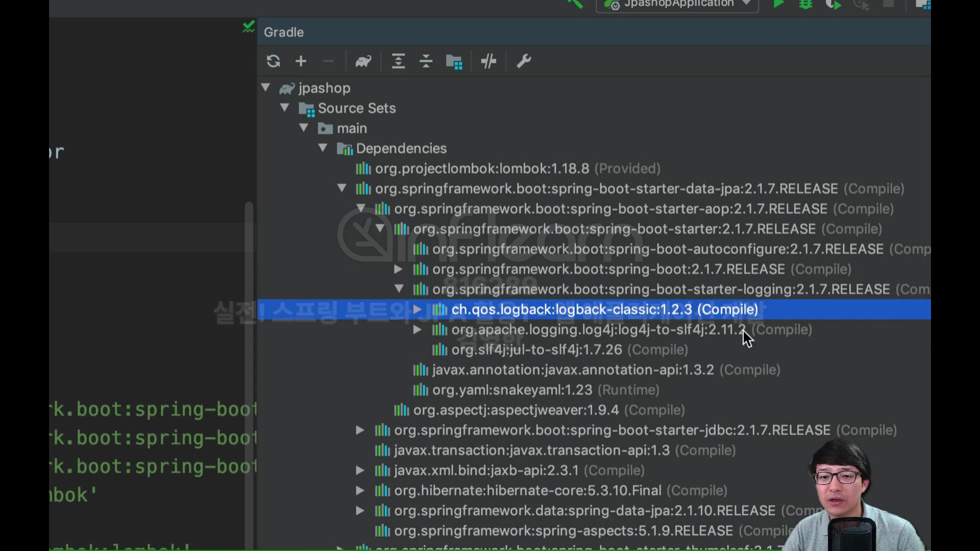
Task: Collapse the main source set node
Action: 304,128
